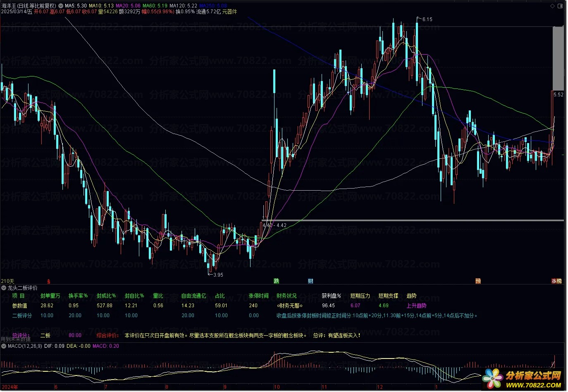Click the 换手率% column header

(x=78, y=296)
